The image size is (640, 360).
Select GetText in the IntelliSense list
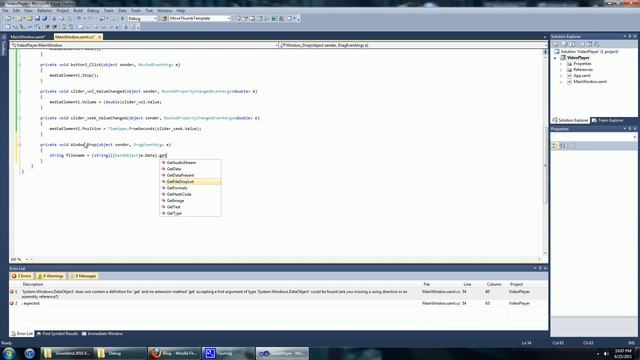coord(191,207)
